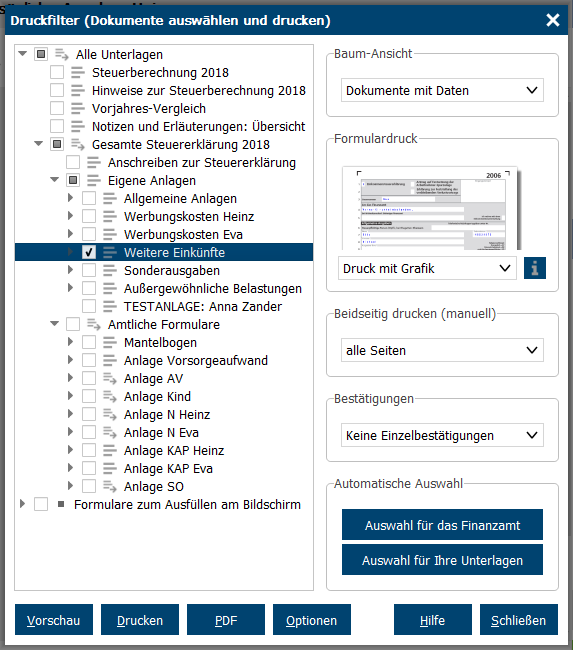Tick the Vorjahres-Vergleich checkbox

pyautogui.click(x=57, y=108)
